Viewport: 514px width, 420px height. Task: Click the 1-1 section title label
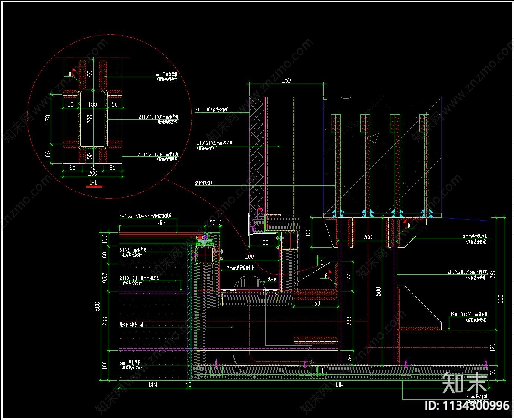pyautogui.click(x=93, y=182)
